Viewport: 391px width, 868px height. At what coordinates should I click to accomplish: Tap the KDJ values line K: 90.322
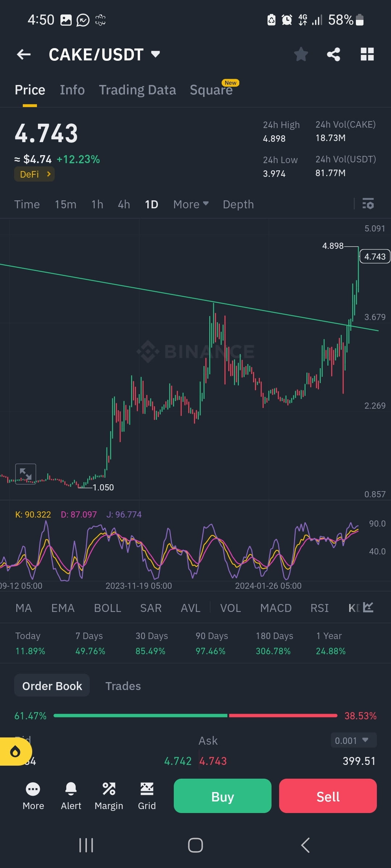[x=33, y=514]
